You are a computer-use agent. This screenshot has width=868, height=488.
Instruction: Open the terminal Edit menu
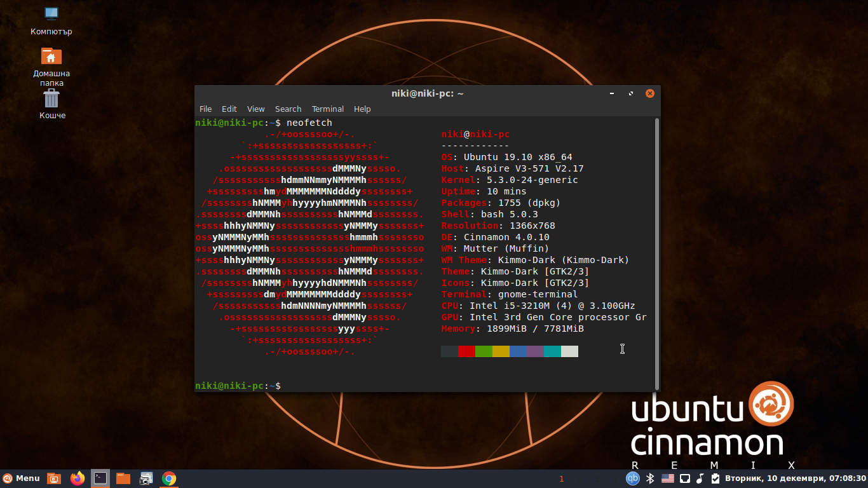click(229, 109)
